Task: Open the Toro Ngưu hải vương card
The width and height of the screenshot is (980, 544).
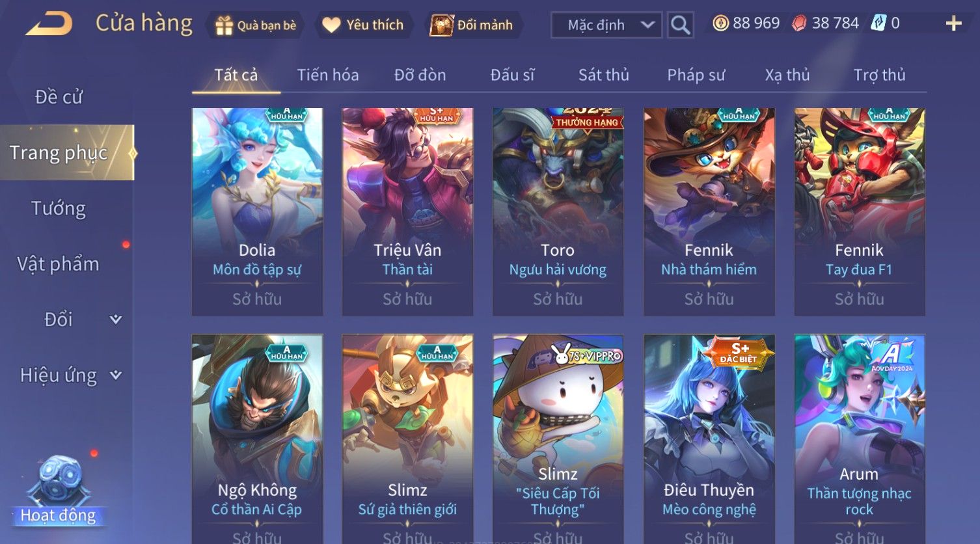Action: (558, 212)
